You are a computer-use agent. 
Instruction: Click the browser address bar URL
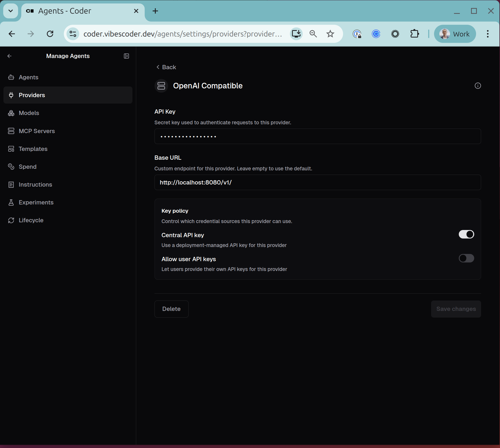[182, 34]
